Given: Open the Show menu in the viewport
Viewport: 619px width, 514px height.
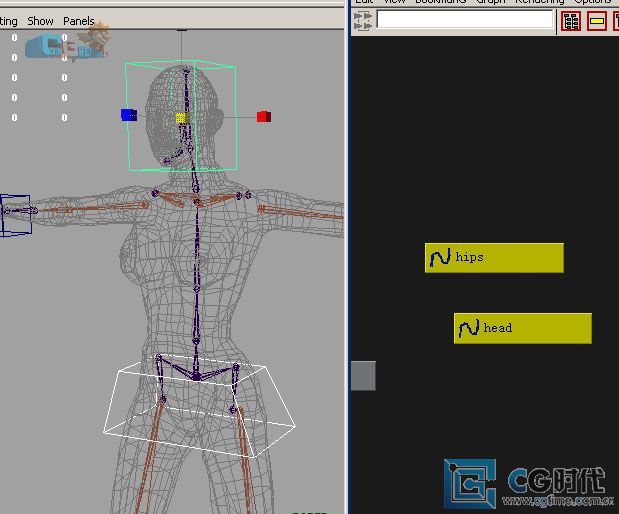Looking at the screenshot, I should click(x=40, y=21).
